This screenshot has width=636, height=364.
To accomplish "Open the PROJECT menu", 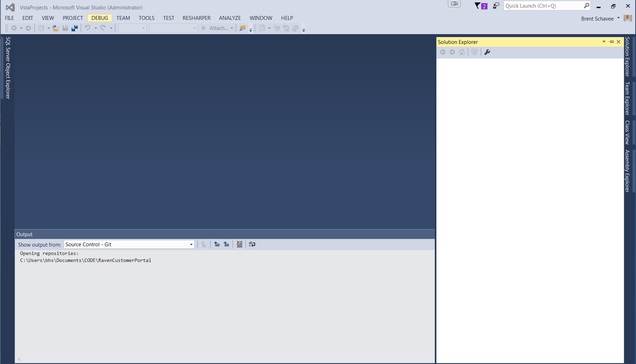I will coord(73,18).
